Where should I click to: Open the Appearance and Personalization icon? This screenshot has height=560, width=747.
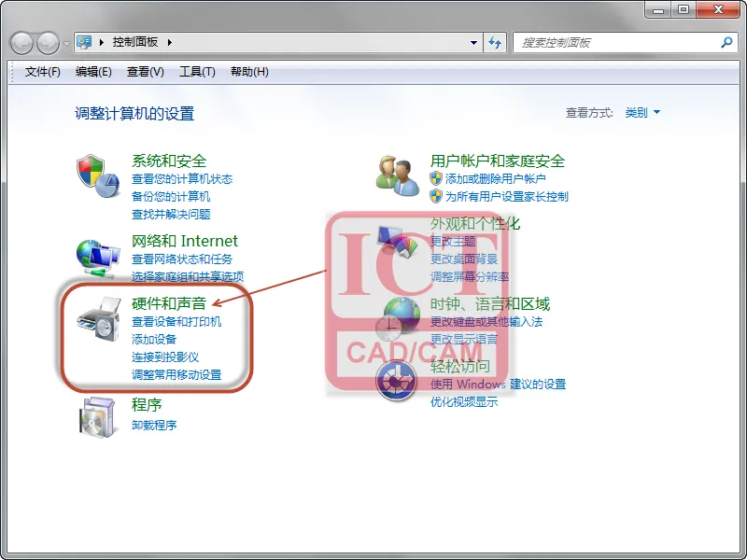pyautogui.click(x=398, y=242)
